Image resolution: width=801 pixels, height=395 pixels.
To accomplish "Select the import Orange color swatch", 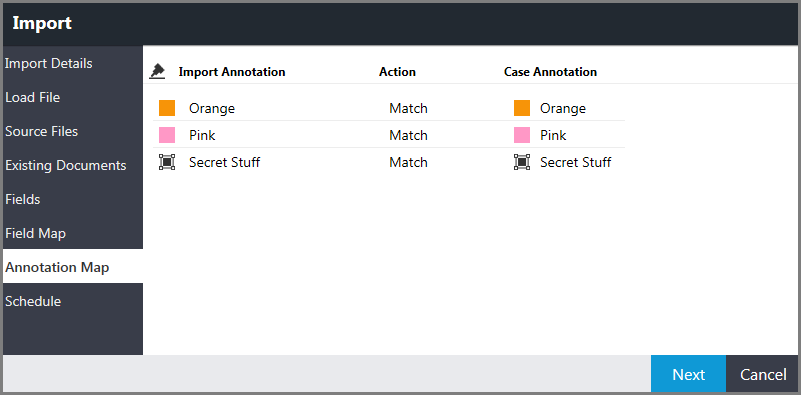I will [167, 108].
